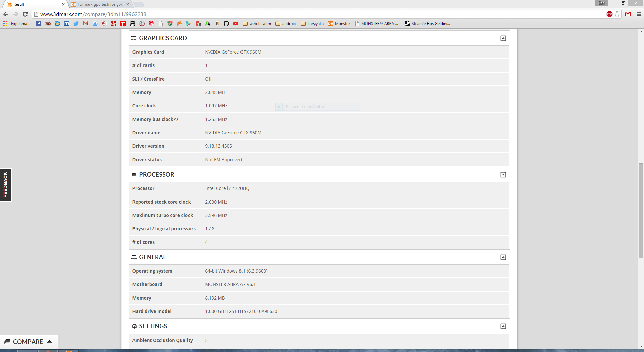Collapse the SETTINGS section
Screen dimensions: 644x352
pos(503,326)
